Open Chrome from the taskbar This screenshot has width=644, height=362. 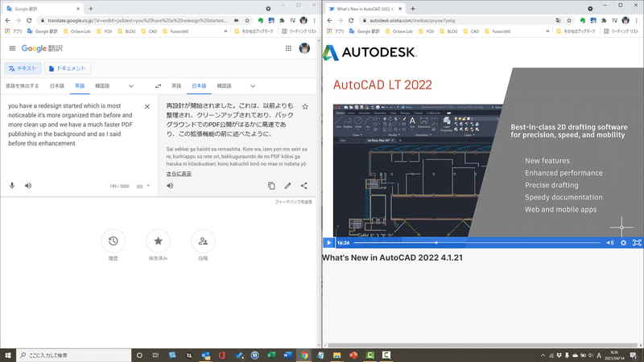click(304, 356)
